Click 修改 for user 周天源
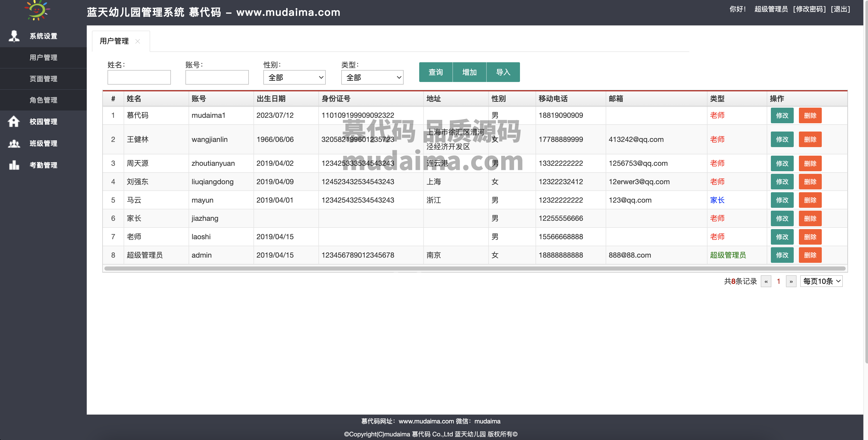868x440 pixels. click(x=782, y=163)
